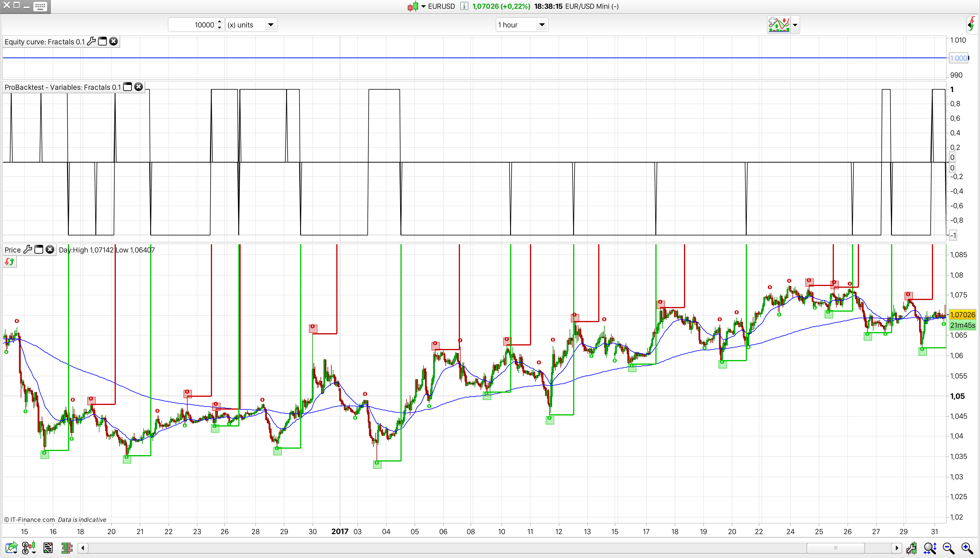Screen dimensions: 980x558
Task: Click the red-green swap arrows icon
Action: point(10,262)
